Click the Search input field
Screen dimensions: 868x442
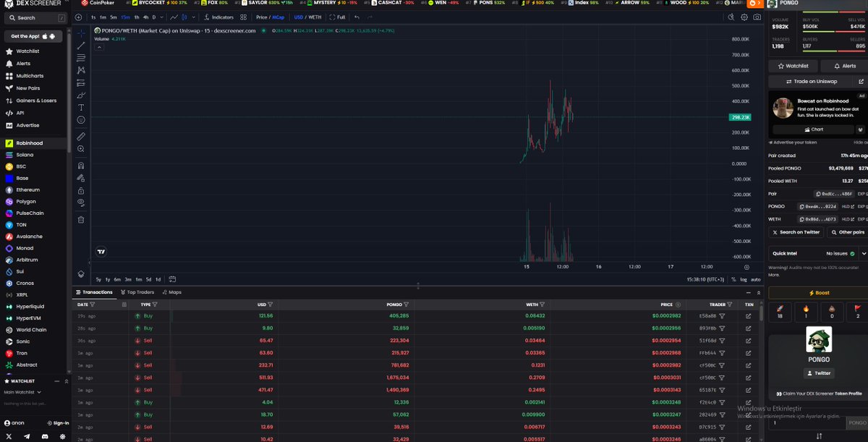point(35,17)
